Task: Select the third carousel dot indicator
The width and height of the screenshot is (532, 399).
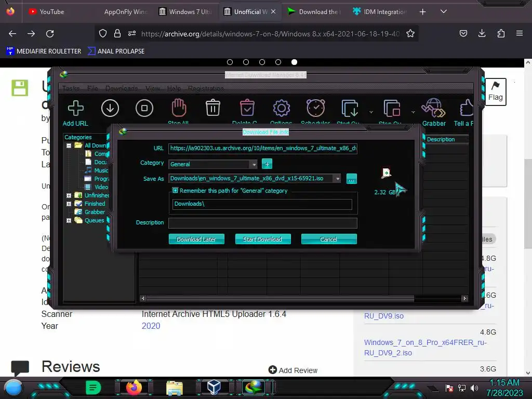Action: (x=262, y=62)
